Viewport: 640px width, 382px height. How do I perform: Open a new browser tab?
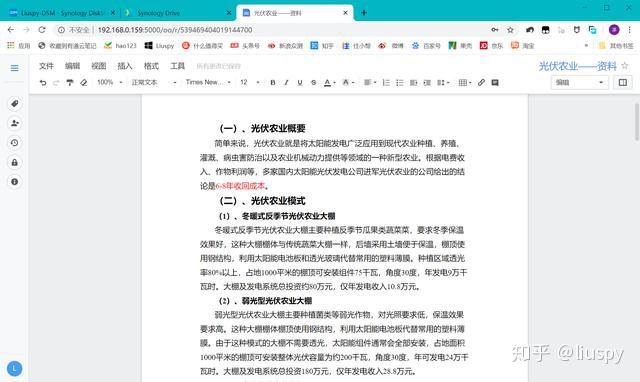pos(364,13)
